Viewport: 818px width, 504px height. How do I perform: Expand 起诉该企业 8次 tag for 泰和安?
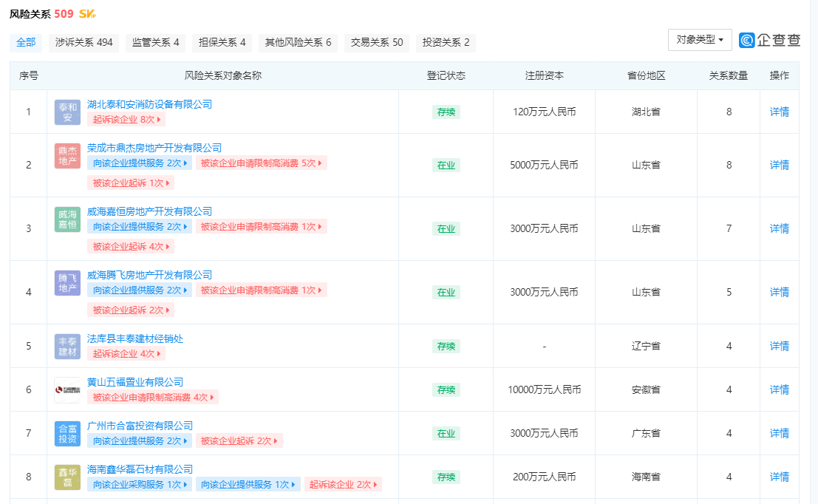(126, 120)
